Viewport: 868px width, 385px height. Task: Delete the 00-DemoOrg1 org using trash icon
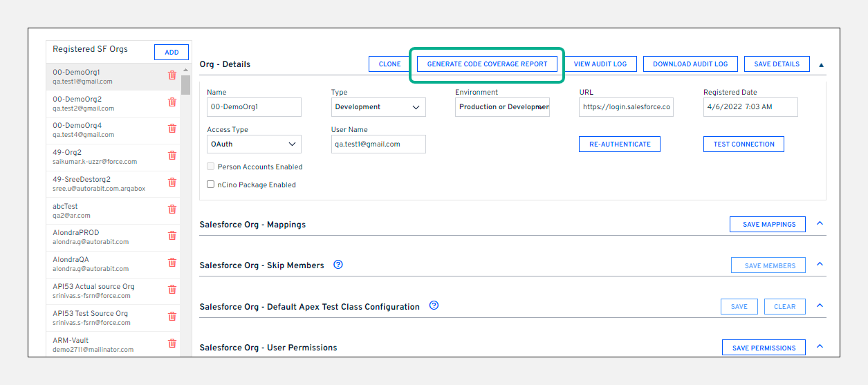[172, 75]
